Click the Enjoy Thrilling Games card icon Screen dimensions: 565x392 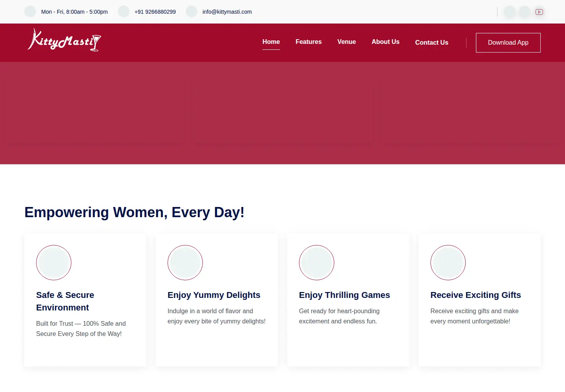[x=317, y=263]
